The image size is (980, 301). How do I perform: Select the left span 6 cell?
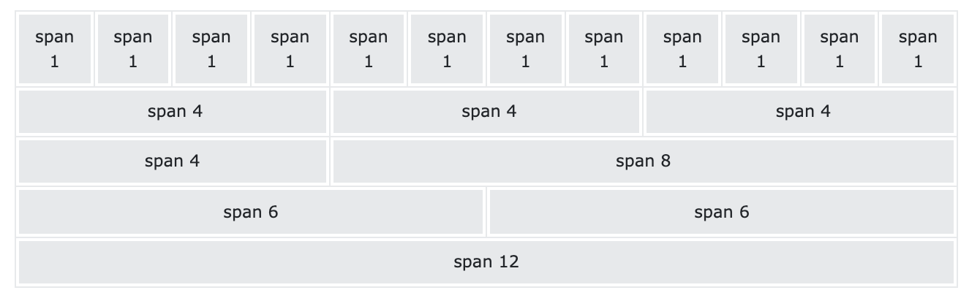pos(251,212)
